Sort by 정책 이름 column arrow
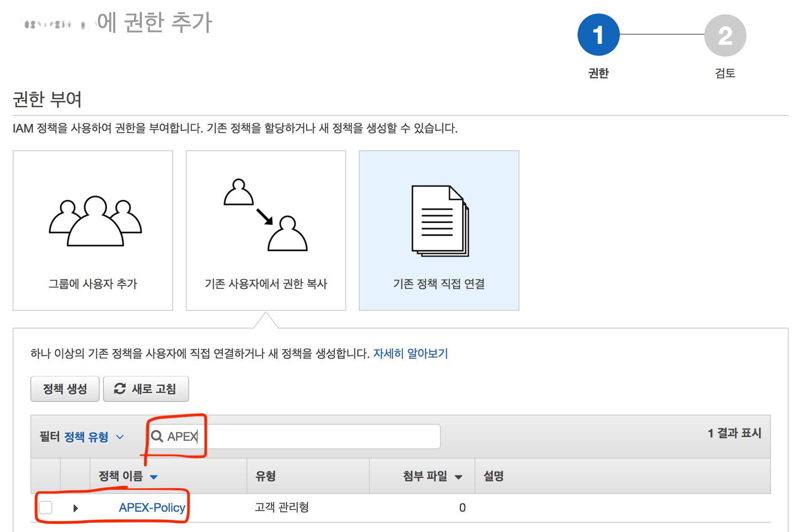This screenshot has height=532, width=798. tap(154, 477)
